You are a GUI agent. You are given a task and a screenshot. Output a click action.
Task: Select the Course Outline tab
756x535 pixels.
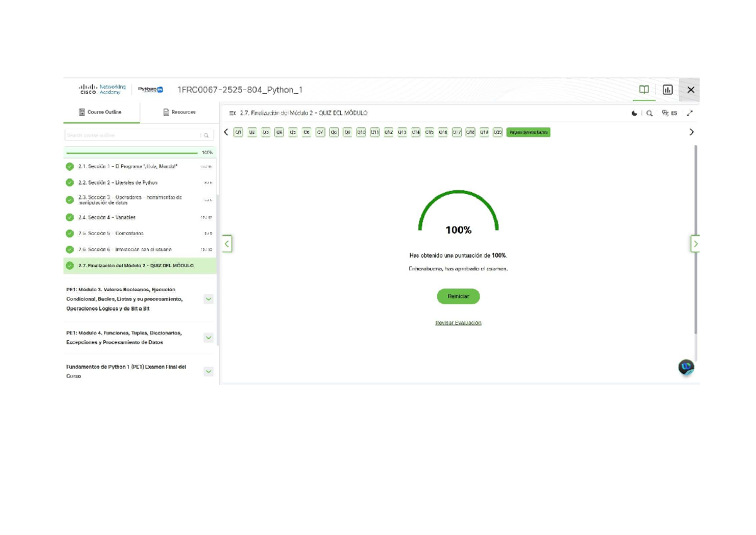pyautogui.click(x=101, y=112)
